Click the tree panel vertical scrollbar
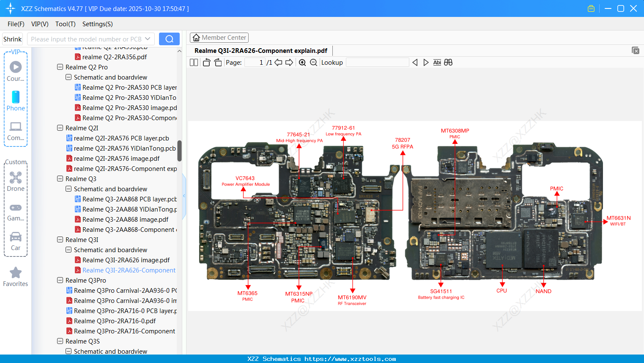Viewport: 644px width, 363px height. tap(179, 151)
